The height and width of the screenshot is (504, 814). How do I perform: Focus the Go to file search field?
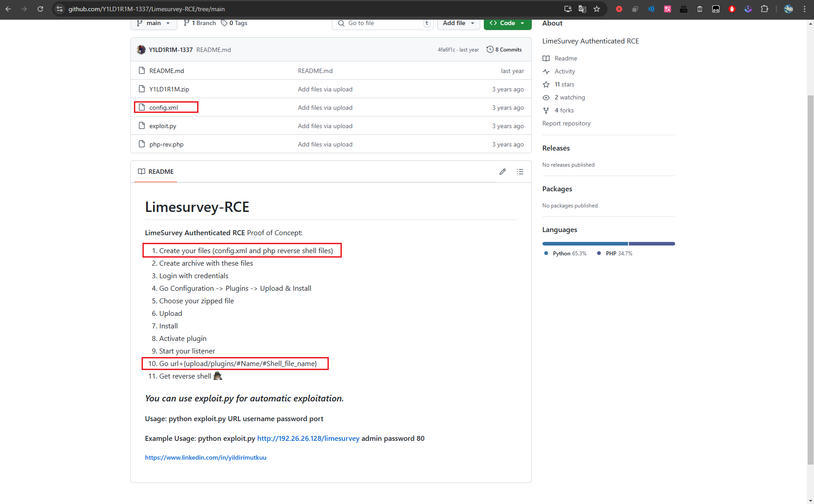(x=383, y=23)
